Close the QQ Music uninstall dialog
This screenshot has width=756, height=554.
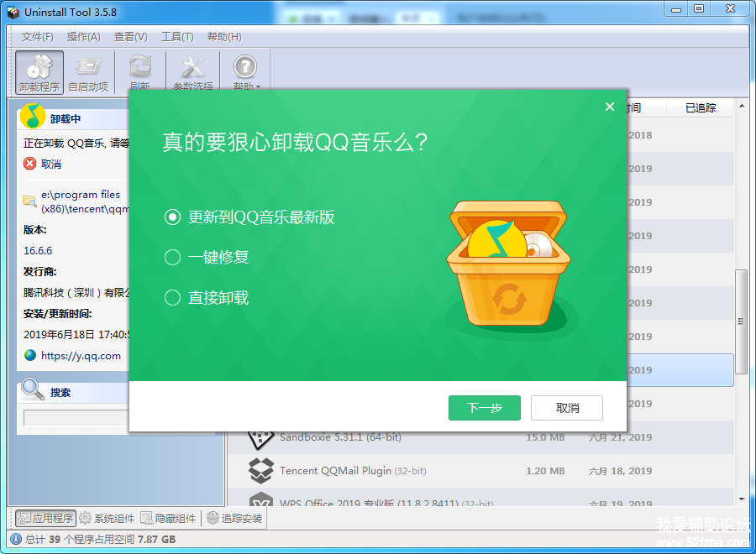pos(610,107)
